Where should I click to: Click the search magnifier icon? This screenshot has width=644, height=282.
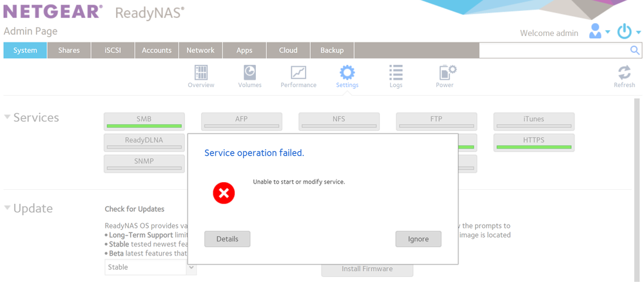634,50
